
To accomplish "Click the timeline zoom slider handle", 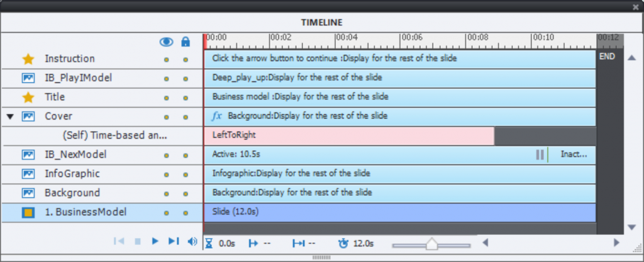I will point(431,244).
